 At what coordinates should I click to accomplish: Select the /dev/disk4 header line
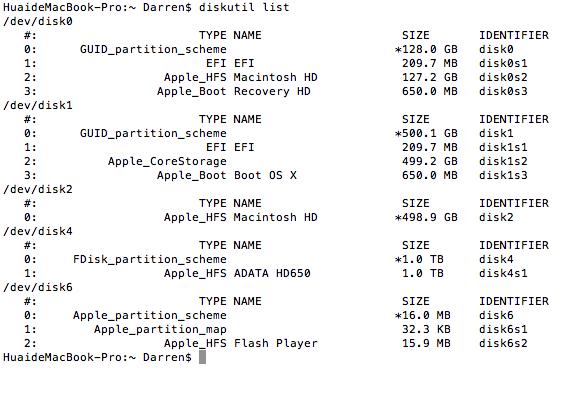pyautogui.click(x=38, y=231)
